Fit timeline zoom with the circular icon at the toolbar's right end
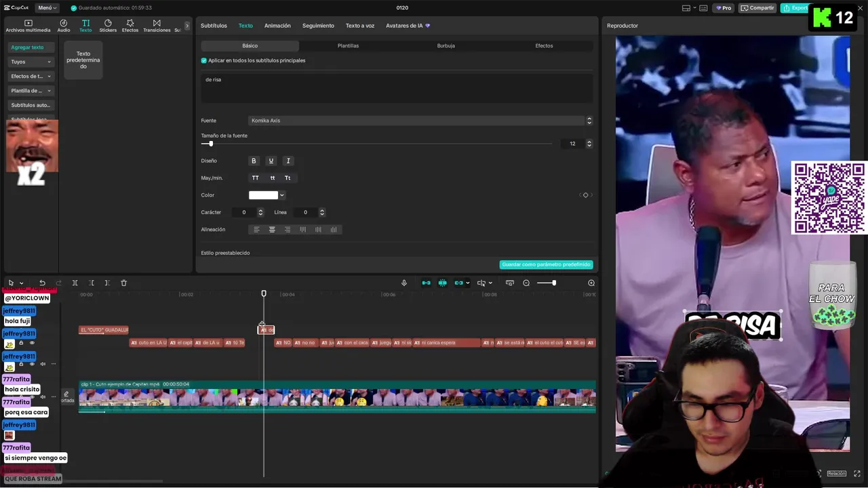Image resolution: width=868 pixels, height=488 pixels. tap(591, 283)
